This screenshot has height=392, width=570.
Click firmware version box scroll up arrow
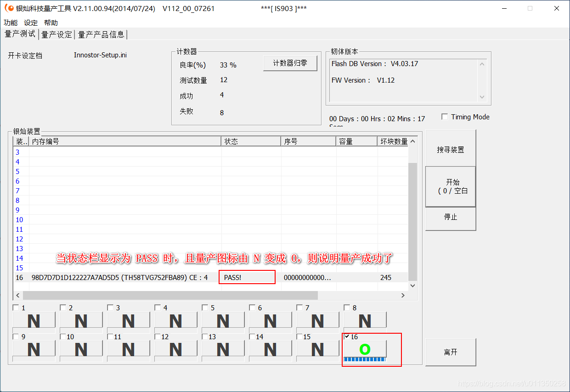pyautogui.click(x=482, y=64)
